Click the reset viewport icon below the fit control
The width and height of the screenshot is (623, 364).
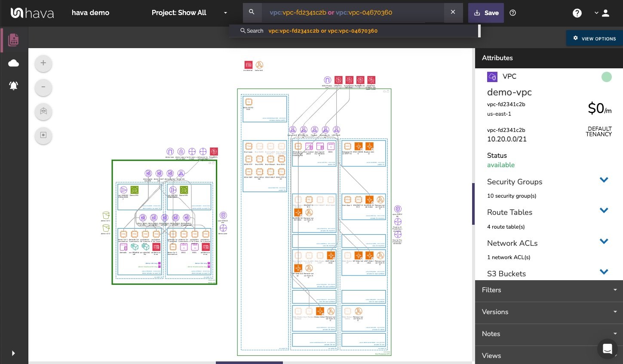[x=43, y=135]
